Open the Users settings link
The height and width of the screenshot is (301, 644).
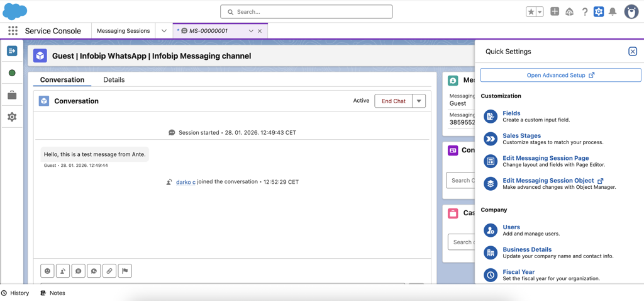(511, 227)
